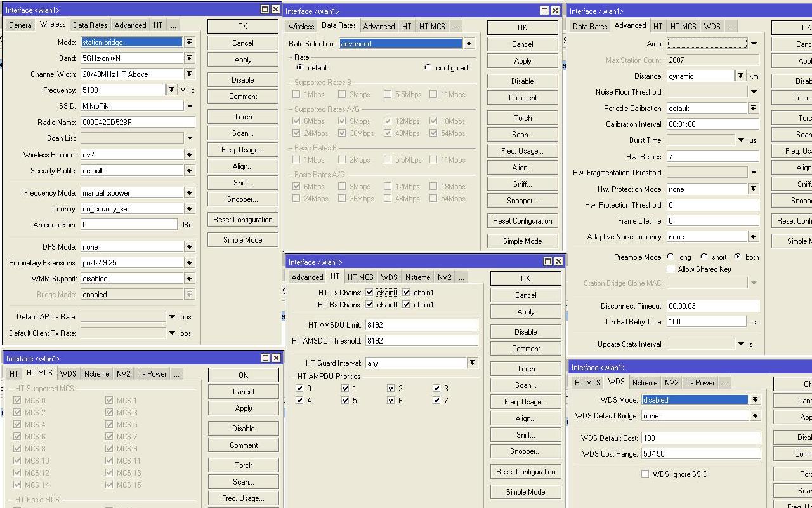Viewport: 812px width, 508px height.
Task: Open WDS tab in WDS window
Action: tap(616, 382)
